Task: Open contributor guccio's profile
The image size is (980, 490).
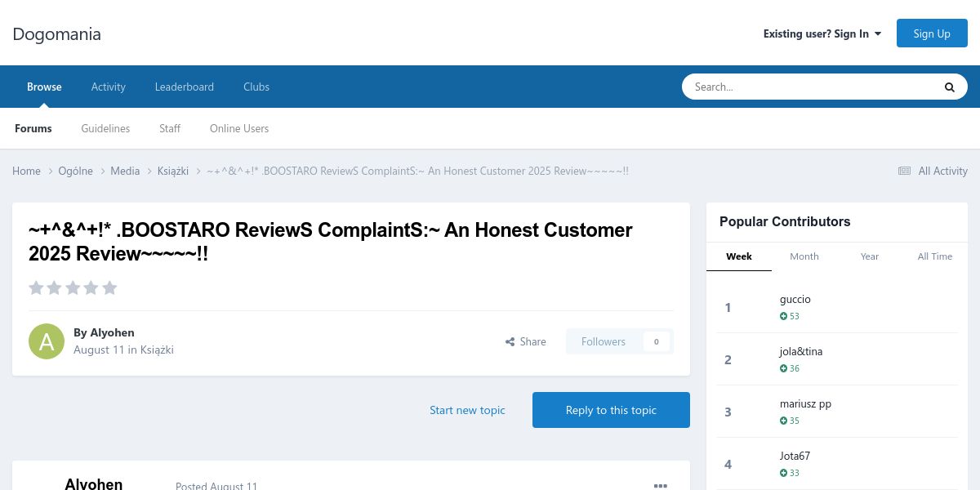Action: [795, 299]
